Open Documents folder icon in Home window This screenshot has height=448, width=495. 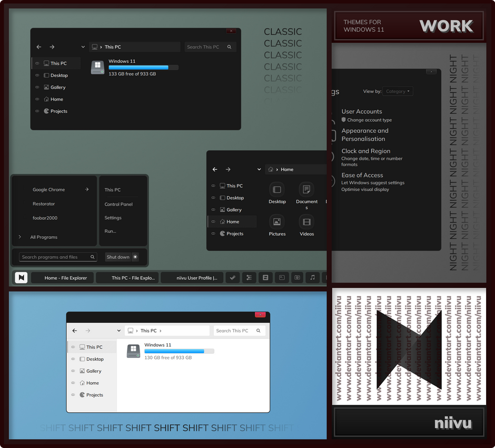[306, 190]
